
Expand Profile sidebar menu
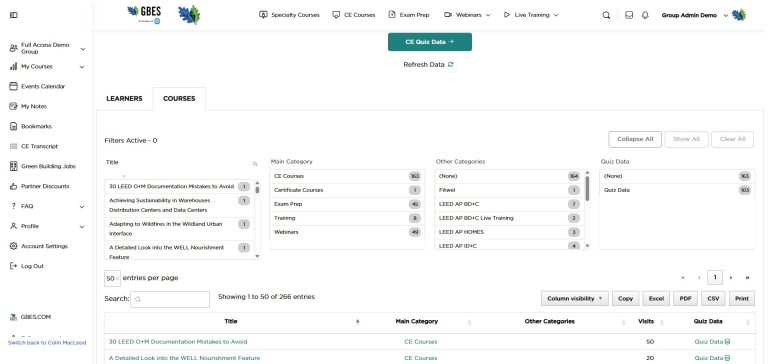82,227
